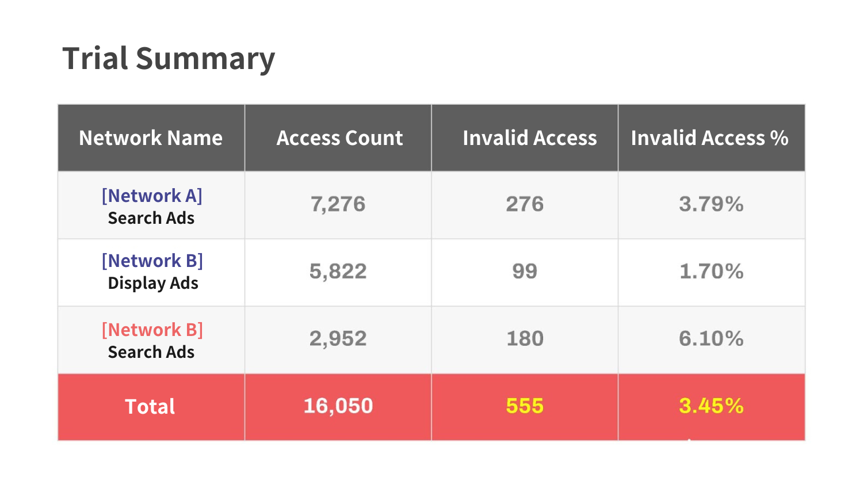This screenshot has width=863, height=504.
Task: Click the yellow 555 total value
Action: coord(525,406)
